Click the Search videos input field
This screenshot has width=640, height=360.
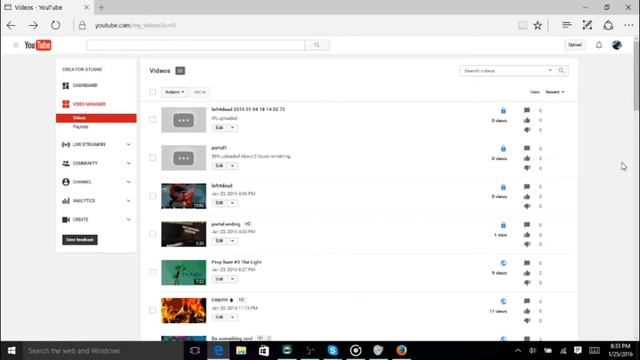tap(504, 71)
